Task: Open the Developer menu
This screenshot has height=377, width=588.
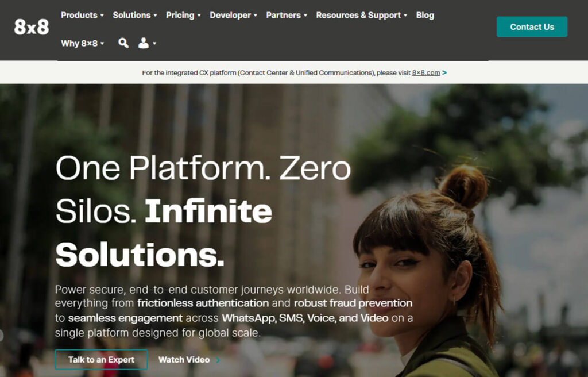Action: (233, 16)
